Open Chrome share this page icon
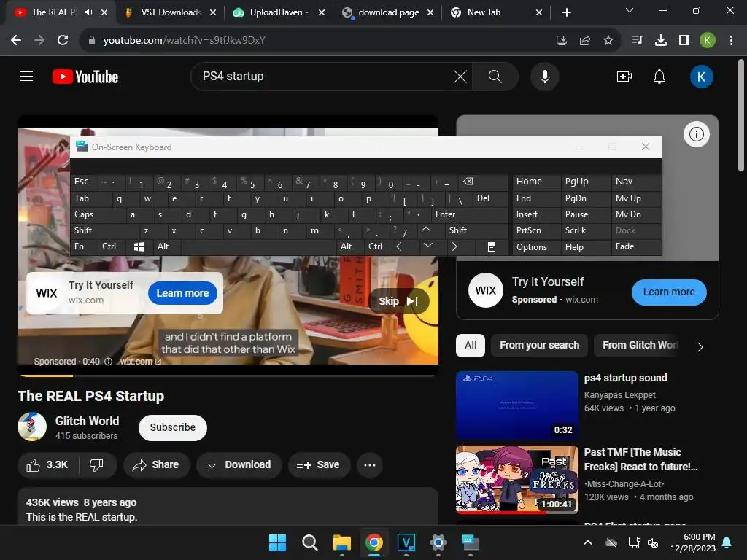The width and height of the screenshot is (747, 560). click(x=584, y=40)
